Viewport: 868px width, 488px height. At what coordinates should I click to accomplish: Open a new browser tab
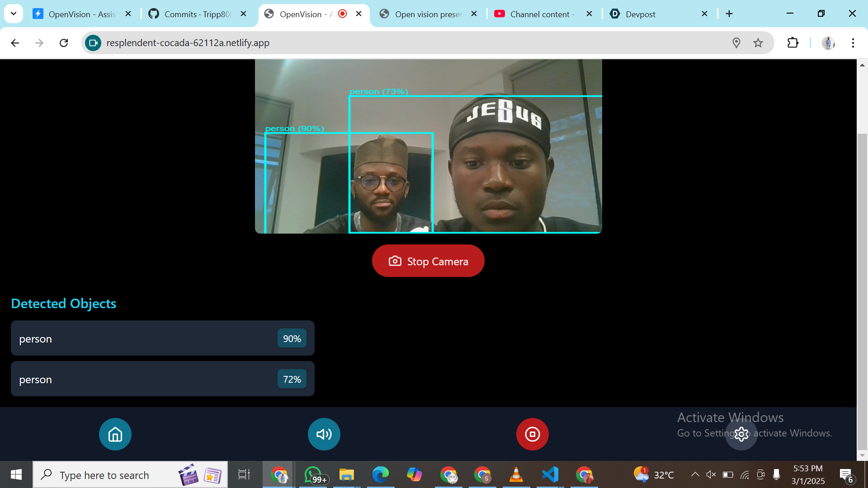click(x=729, y=14)
